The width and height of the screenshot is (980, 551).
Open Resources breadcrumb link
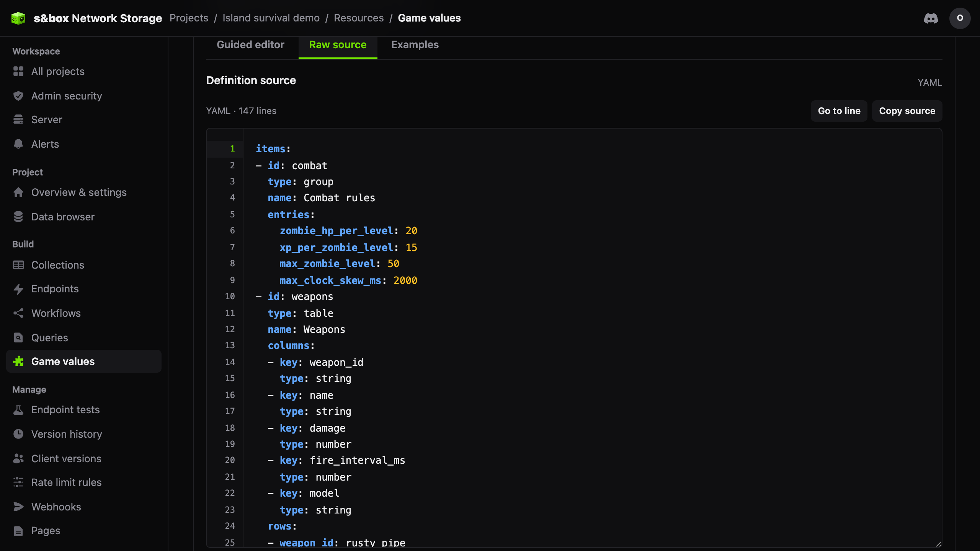point(358,18)
